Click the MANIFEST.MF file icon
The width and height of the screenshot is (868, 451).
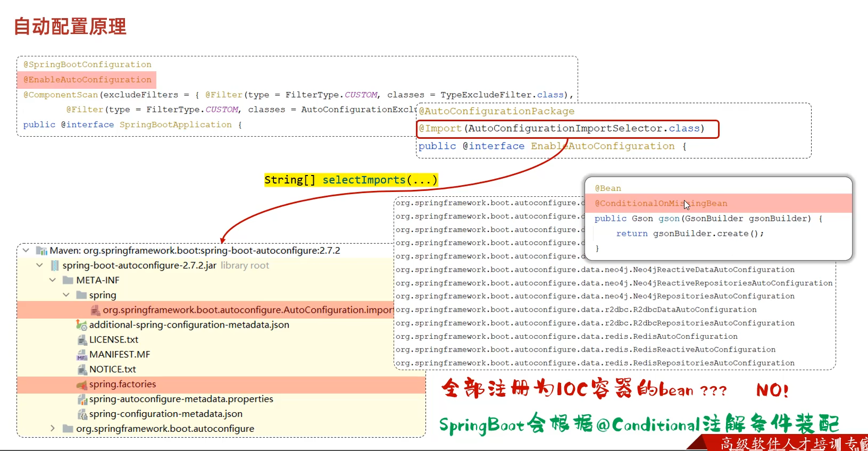click(x=82, y=355)
